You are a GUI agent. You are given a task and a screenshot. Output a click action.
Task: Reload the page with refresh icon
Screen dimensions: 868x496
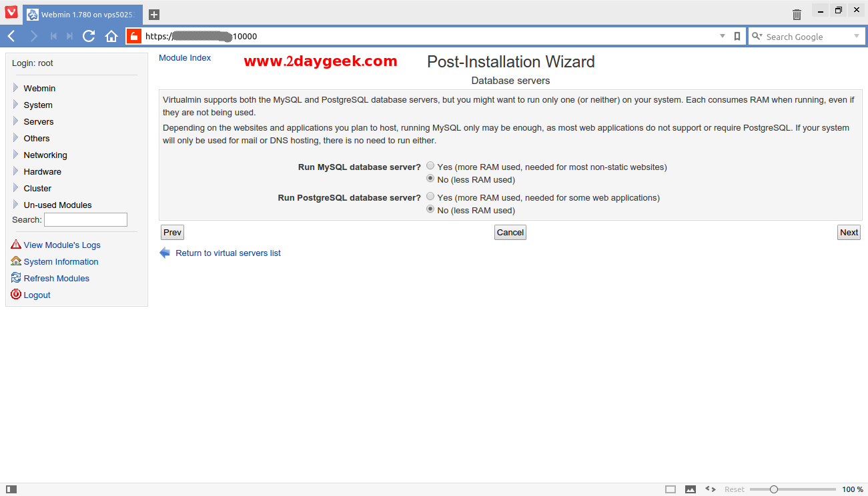89,36
